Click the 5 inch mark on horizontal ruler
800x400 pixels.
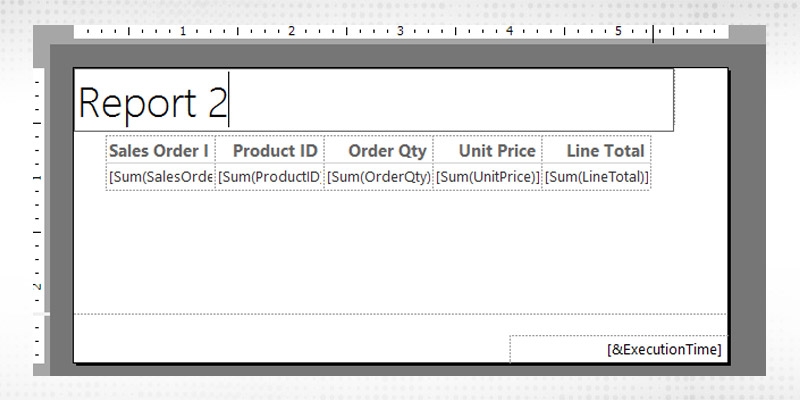[x=618, y=31]
